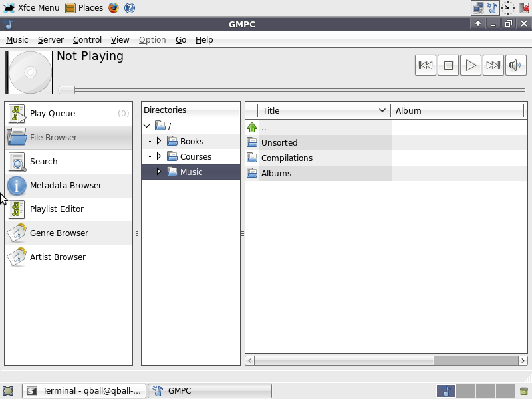Collapse the root directory tree node
532x399 pixels.
146,126
